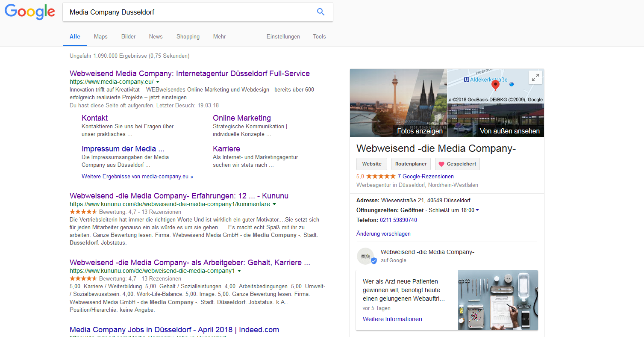Click 'Webweisend -die Media Company-' panel heading

(436, 148)
